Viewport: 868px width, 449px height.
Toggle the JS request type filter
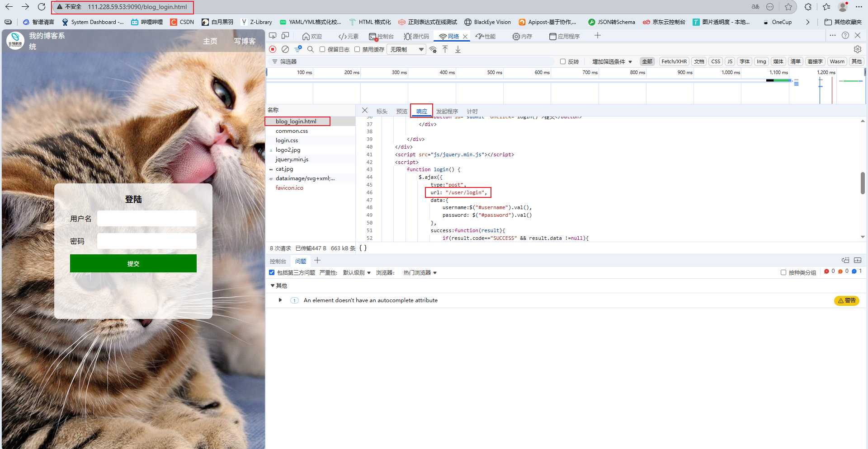(730, 61)
